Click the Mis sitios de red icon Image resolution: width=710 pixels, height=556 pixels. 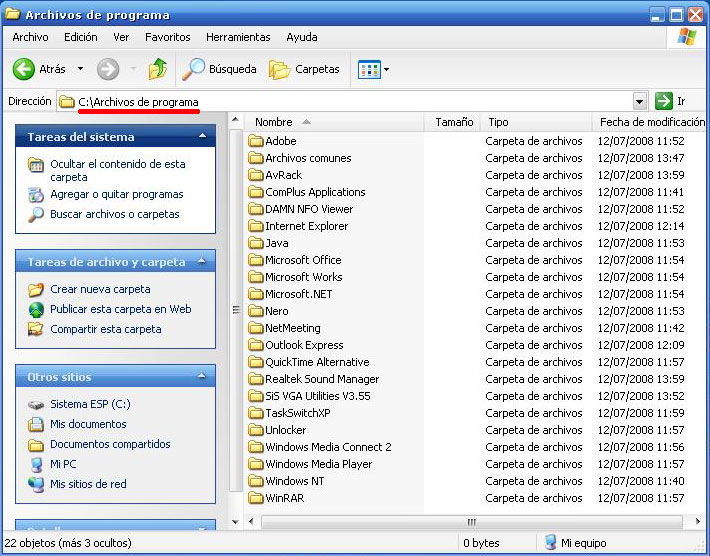(x=36, y=484)
